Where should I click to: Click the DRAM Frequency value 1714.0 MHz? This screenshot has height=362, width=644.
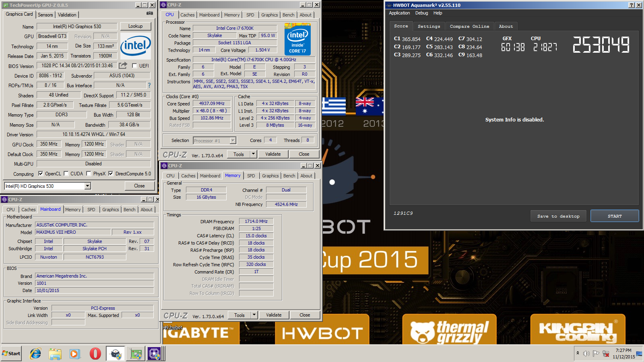pos(256,221)
